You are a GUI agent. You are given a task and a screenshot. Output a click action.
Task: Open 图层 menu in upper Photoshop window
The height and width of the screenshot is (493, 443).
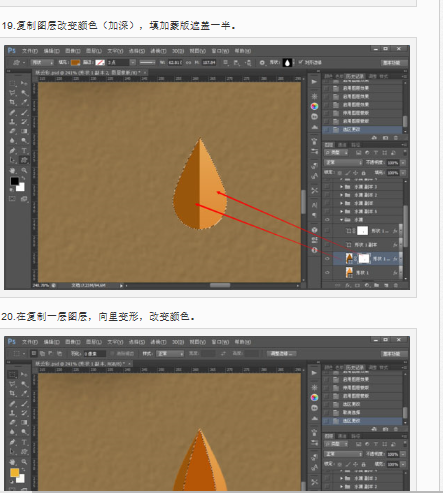click(94, 51)
